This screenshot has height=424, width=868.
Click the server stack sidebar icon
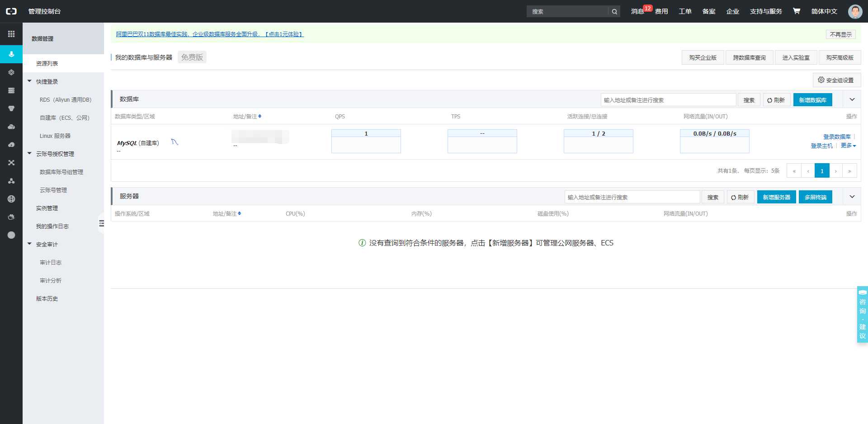[11, 90]
